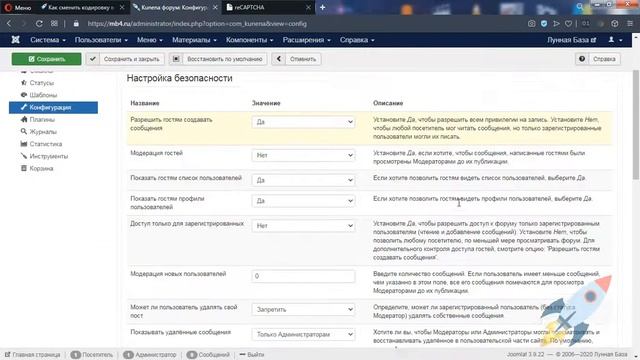
Task: Open Плагины in the sidebar
Action: (x=42, y=120)
